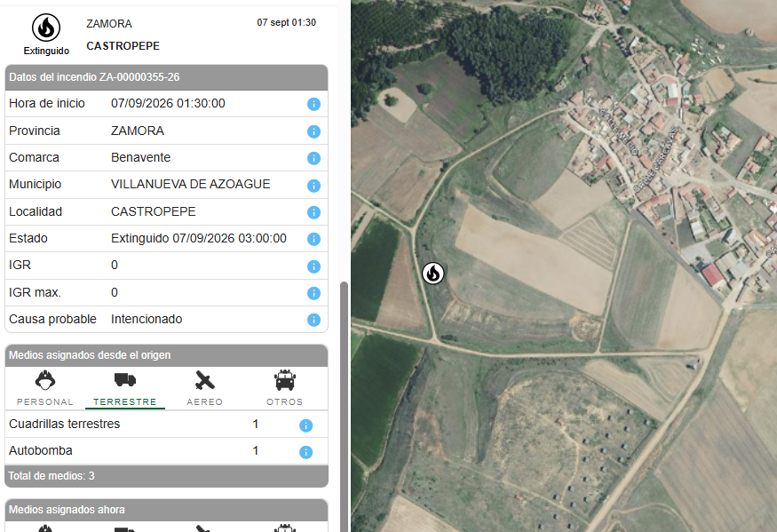This screenshot has height=532, width=777.
Task: Open info icon for Cuadrillas terrestres
Action: click(x=305, y=425)
